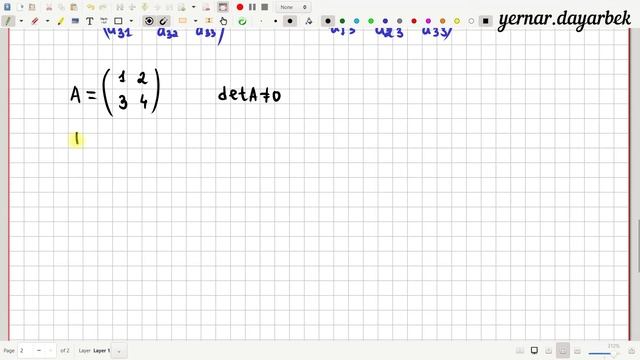Start audio recording with red button
The width and height of the screenshot is (640, 360).
point(240,7)
